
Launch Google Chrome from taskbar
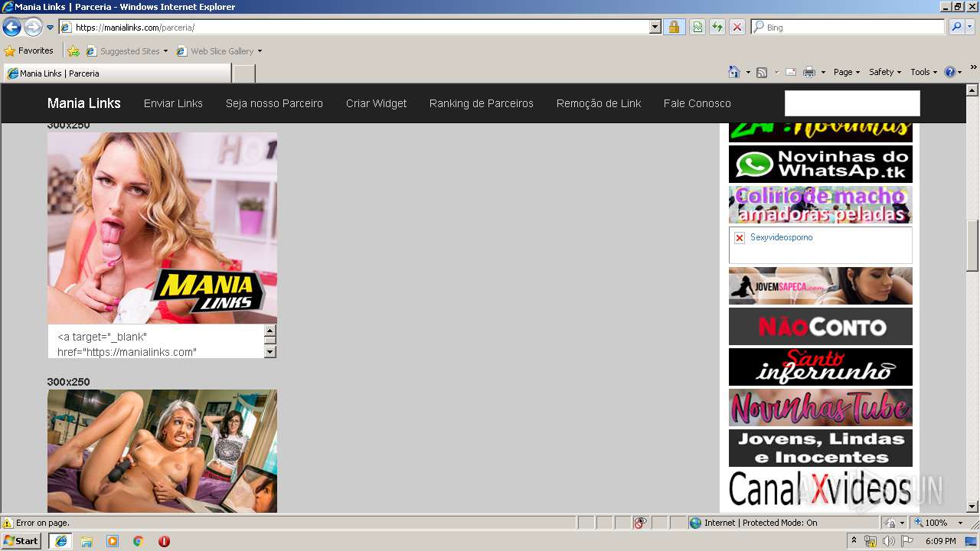(x=139, y=541)
